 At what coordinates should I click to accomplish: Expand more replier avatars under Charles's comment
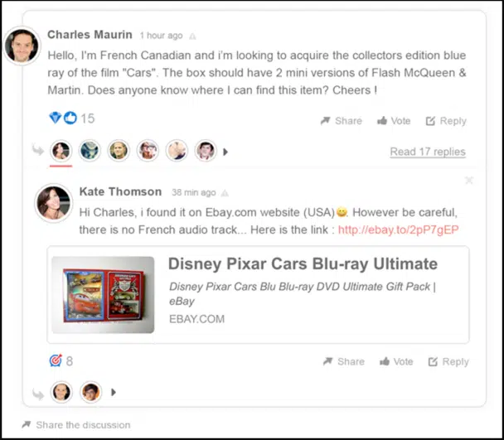tap(225, 152)
